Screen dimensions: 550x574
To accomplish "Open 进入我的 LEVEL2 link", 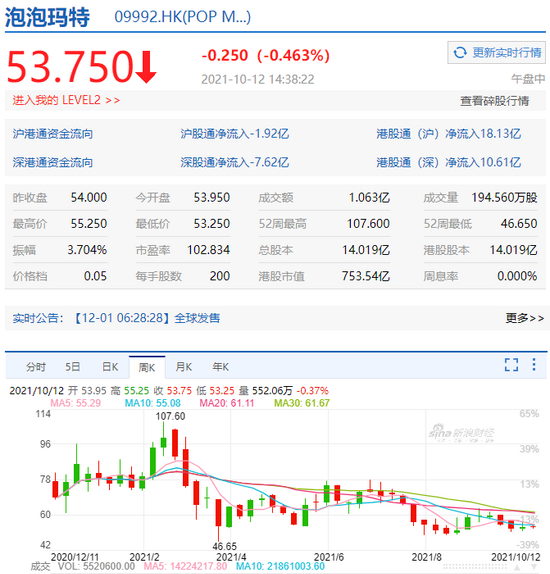I will click(x=66, y=100).
